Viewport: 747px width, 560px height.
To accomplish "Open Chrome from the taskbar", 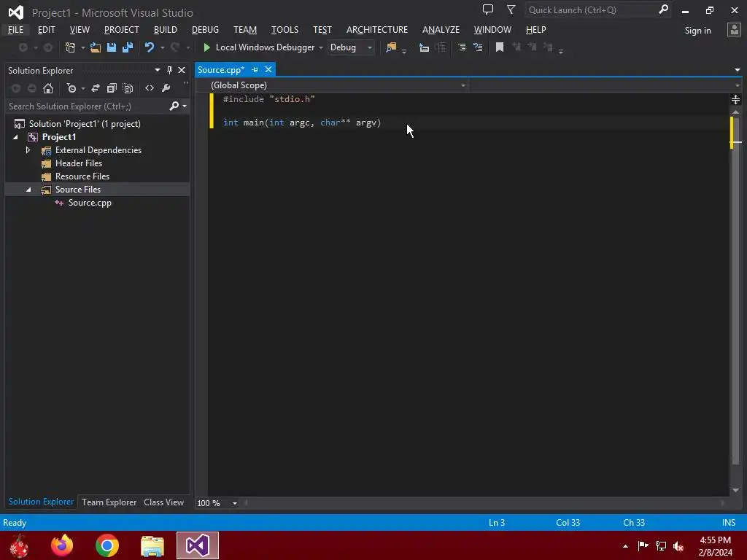I will [107, 545].
